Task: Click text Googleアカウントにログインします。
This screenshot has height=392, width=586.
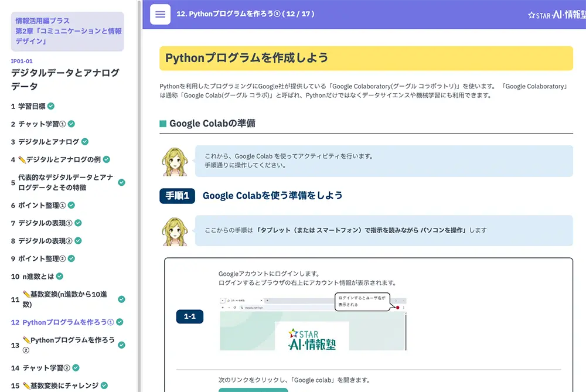Action: click(x=269, y=274)
